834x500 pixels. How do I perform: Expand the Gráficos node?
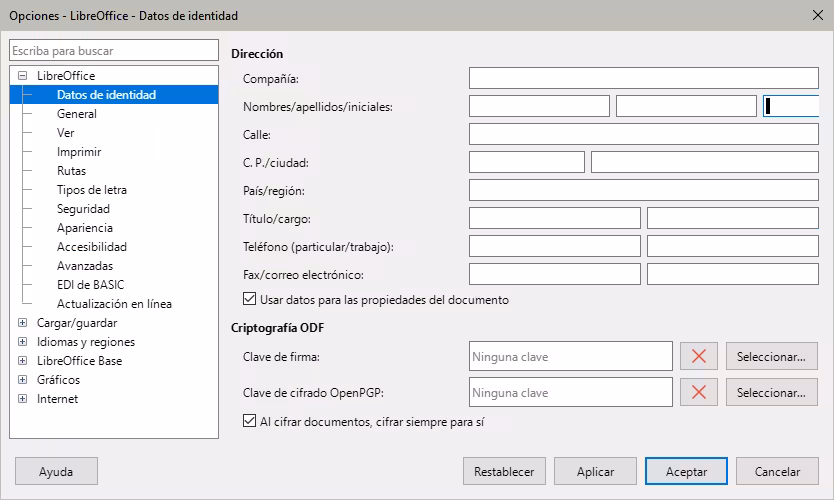pyautogui.click(x=22, y=380)
